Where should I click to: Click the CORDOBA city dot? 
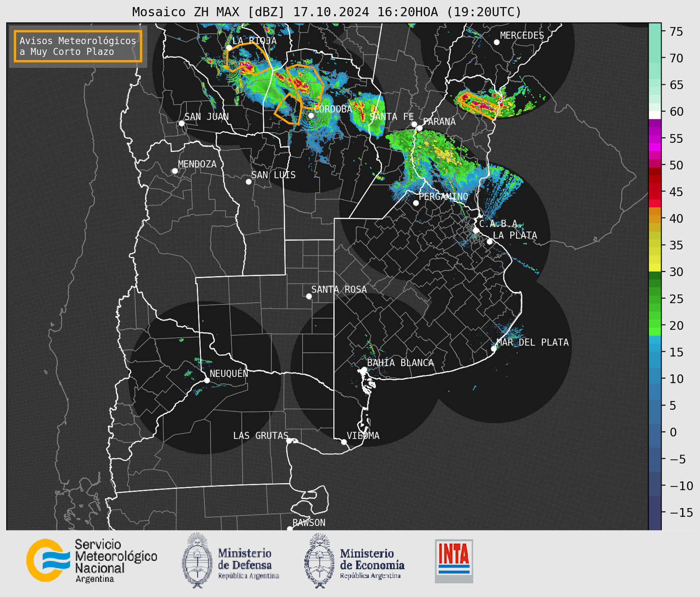(x=311, y=115)
